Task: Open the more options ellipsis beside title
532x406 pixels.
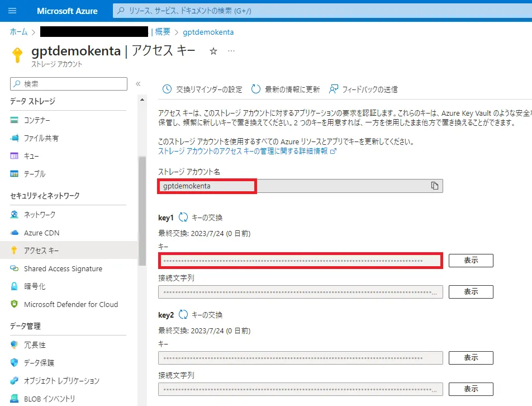Action: [x=231, y=51]
